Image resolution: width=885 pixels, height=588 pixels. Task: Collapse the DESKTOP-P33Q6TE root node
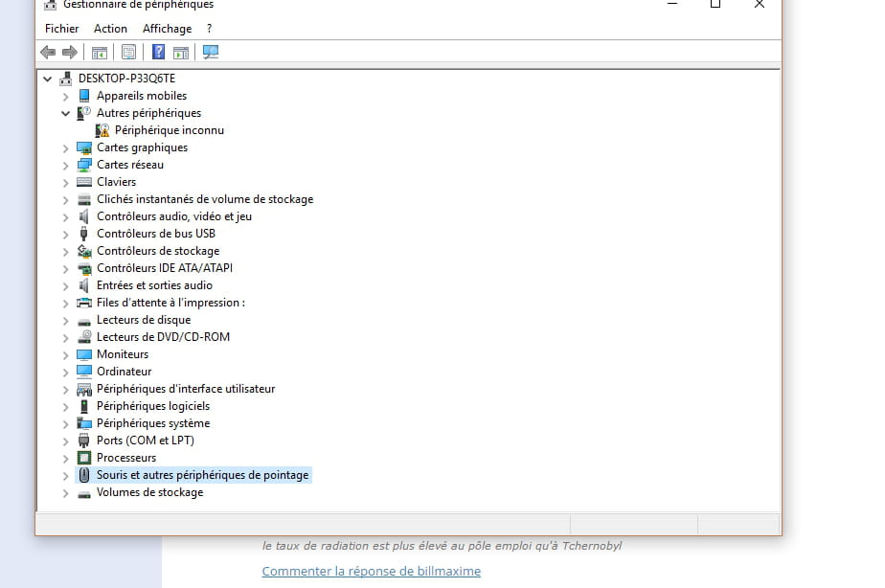pos(48,79)
